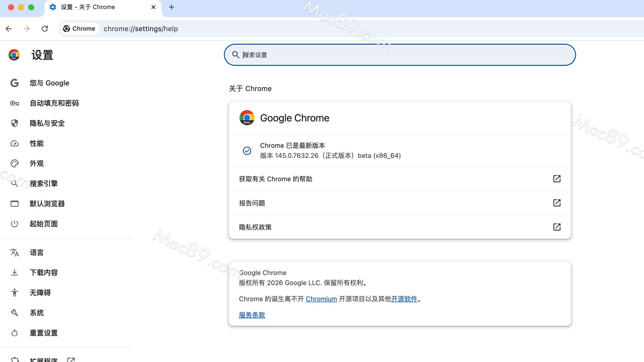
Task: Click the reload page icon
Action: 45,28
